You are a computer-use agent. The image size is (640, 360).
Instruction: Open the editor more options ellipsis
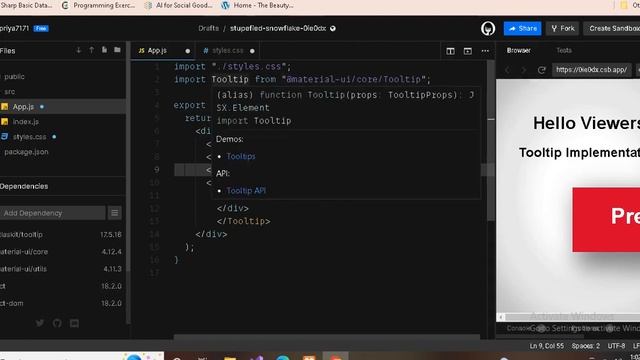(485, 51)
